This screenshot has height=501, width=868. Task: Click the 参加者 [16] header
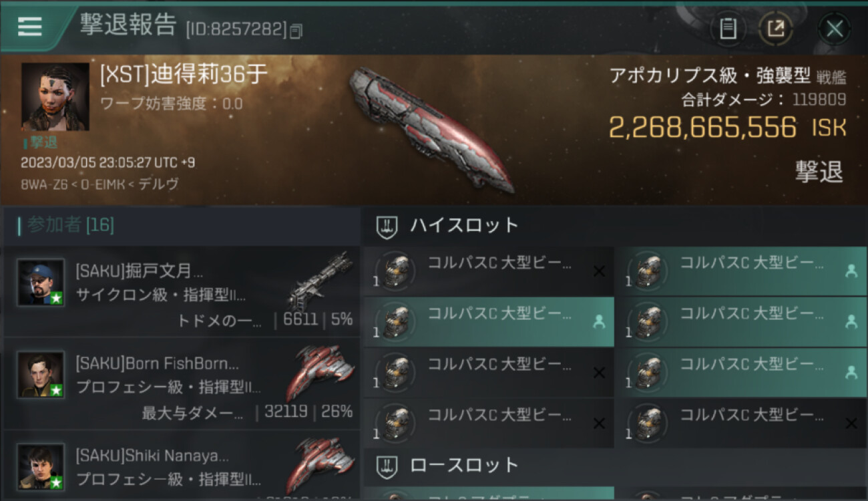(66, 226)
